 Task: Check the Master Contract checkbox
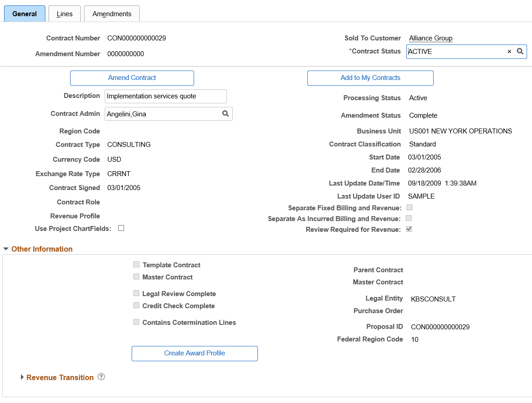pos(136,276)
